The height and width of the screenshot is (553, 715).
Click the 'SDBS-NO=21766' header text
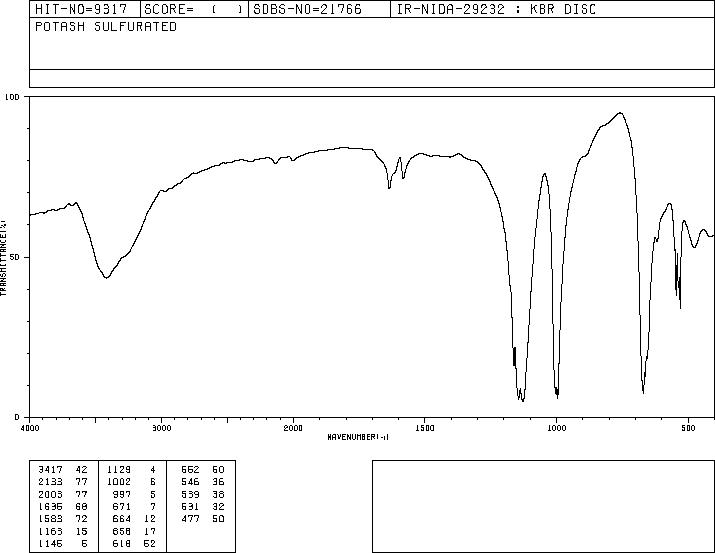pos(307,9)
